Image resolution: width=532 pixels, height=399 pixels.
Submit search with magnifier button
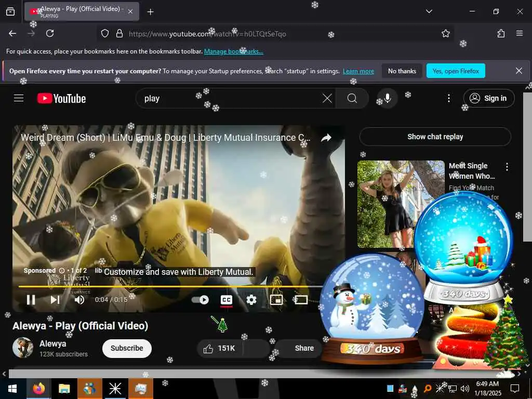pyautogui.click(x=352, y=98)
